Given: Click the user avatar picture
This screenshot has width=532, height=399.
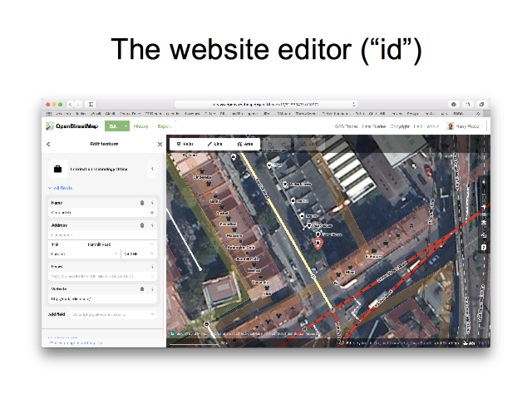Looking at the screenshot, I should pyautogui.click(x=451, y=126).
